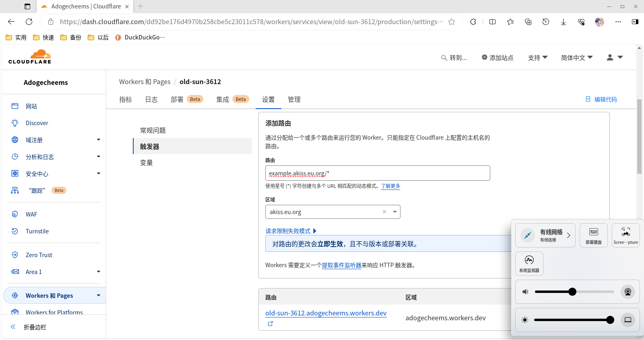
Task: Open the browser settings and more menu
Action: pos(618,22)
